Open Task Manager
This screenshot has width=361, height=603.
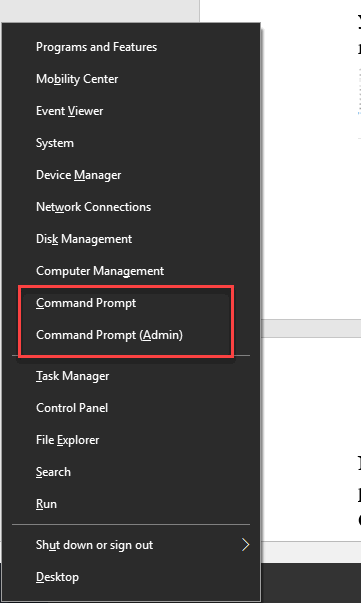(131, 376)
